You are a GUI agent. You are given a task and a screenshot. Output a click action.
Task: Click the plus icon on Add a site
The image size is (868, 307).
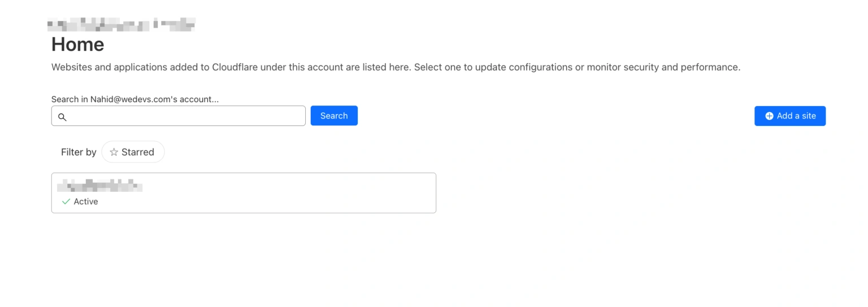click(x=769, y=116)
